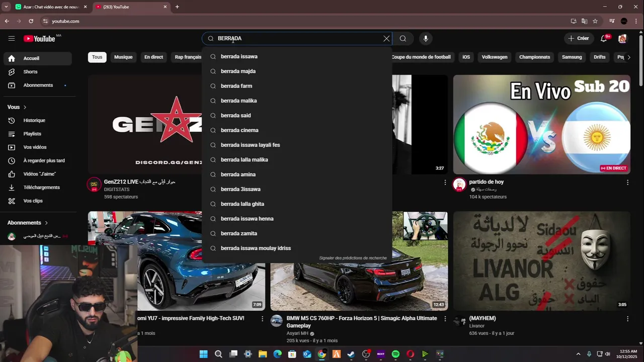Choose the suggestion "berrada malika"
The width and height of the screenshot is (644, 362).
point(297,101)
